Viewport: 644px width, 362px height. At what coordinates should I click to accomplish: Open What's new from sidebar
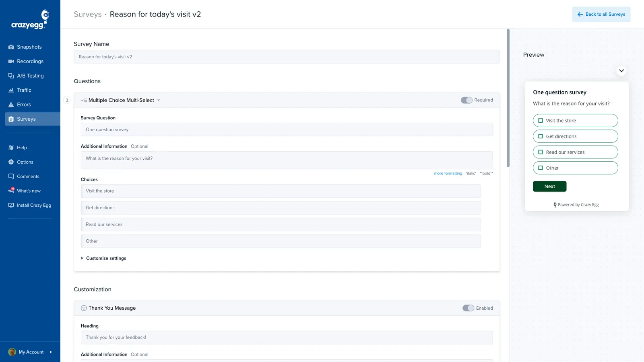(29, 191)
